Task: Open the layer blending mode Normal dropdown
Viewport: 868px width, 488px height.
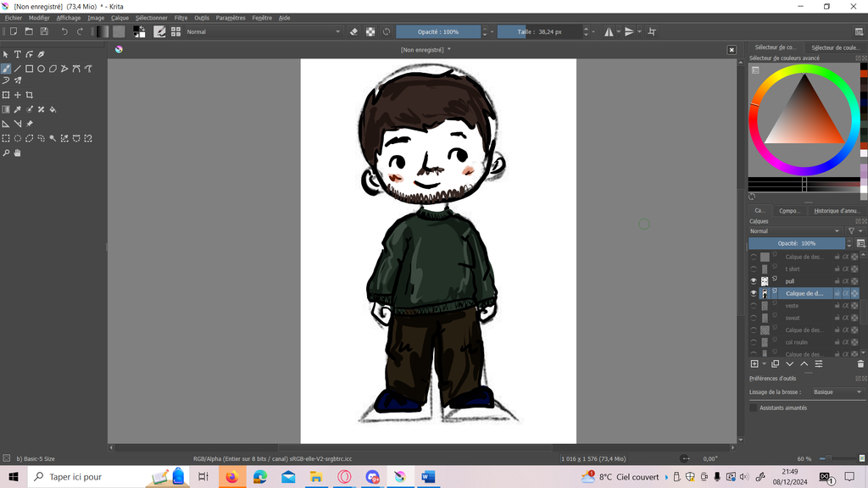Action: pyautogui.click(x=794, y=231)
